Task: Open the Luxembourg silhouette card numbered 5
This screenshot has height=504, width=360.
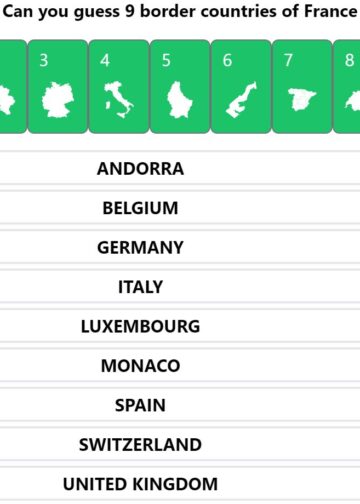Action: coord(180,86)
